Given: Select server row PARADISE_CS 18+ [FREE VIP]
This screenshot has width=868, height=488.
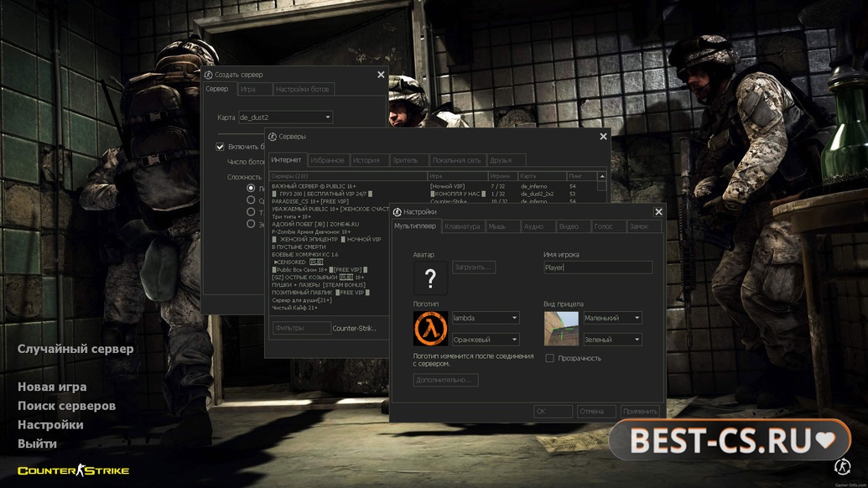Looking at the screenshot, I should (433, 201).
